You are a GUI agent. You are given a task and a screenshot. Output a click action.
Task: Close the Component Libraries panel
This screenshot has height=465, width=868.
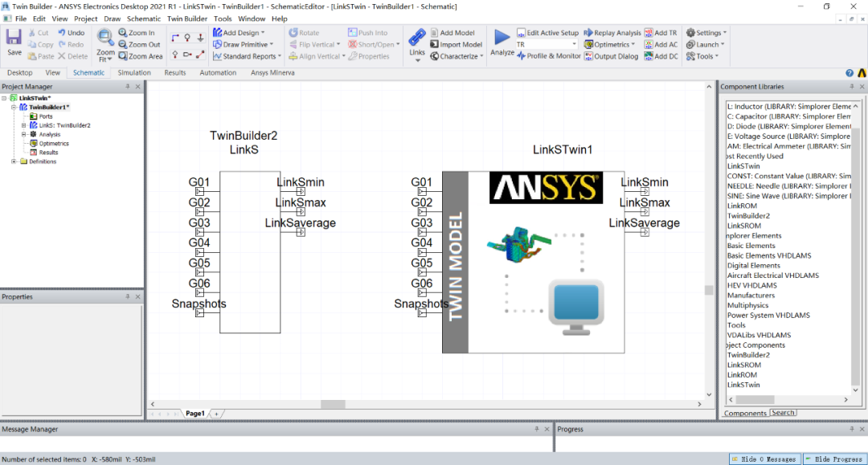tap(862, 86)
